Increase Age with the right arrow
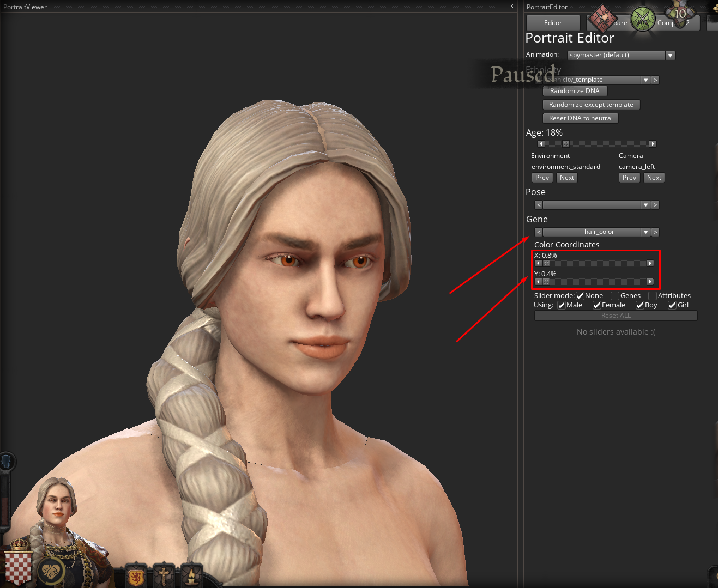The image size is (718, 588). (x=653, y=144)
